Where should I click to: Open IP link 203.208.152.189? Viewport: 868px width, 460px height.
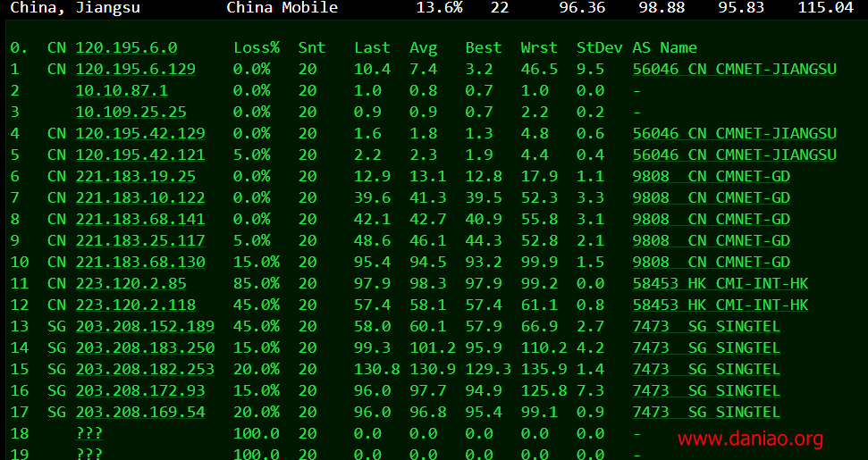145,326
